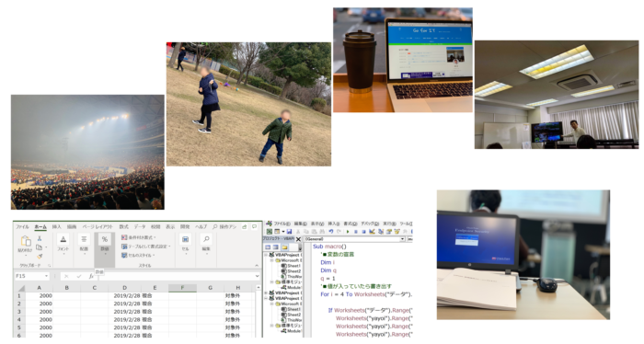Click the Run macro play icon

coord(348,232)
